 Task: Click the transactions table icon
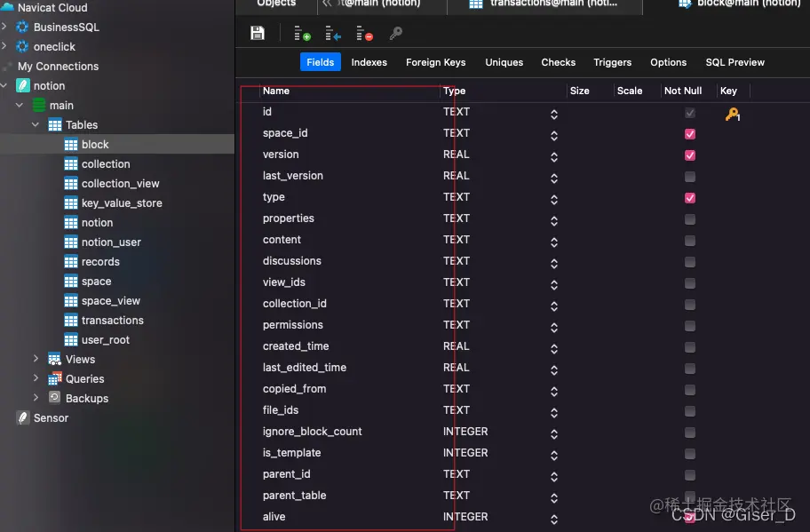71,321
